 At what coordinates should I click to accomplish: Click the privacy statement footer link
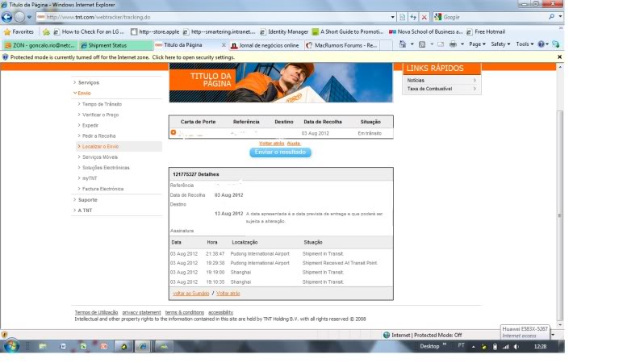(x=141, y=312)
